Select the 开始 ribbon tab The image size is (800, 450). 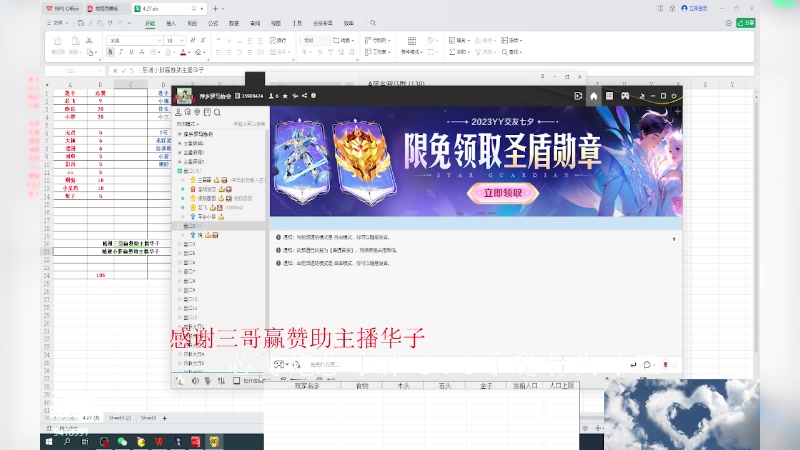pos(150,23)
